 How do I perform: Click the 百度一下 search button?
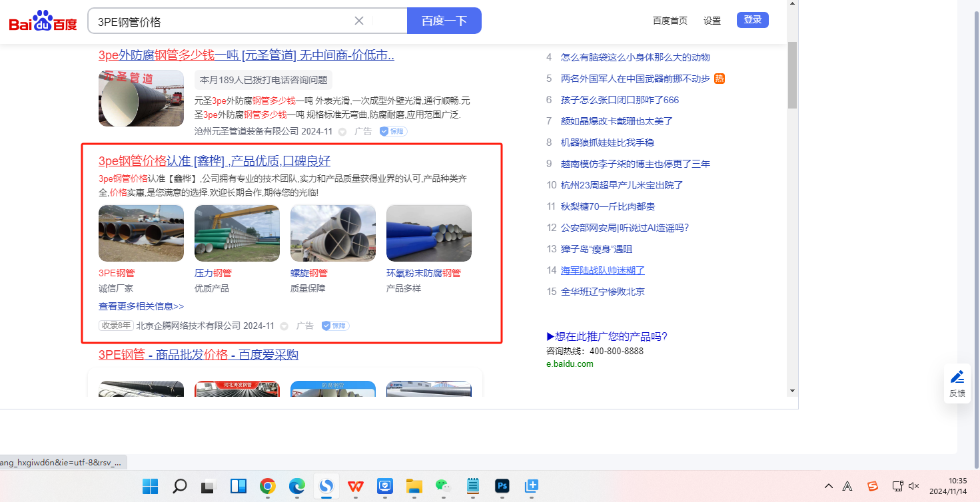444,21
